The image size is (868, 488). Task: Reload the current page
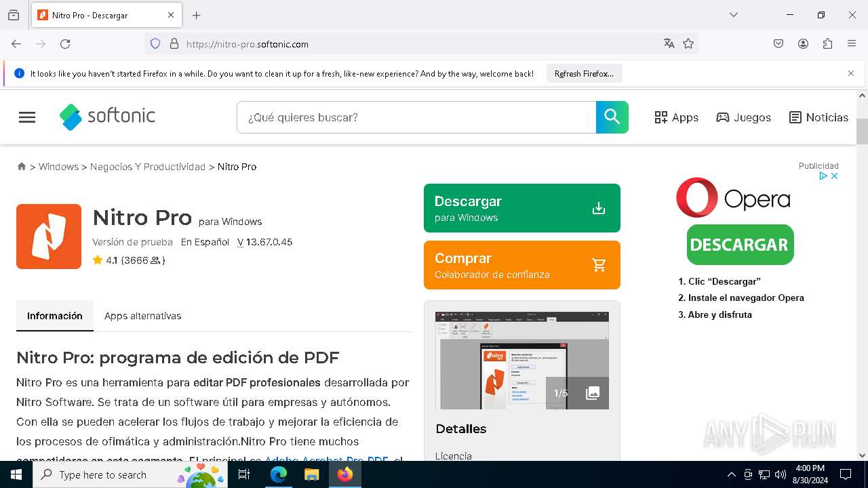65,44
